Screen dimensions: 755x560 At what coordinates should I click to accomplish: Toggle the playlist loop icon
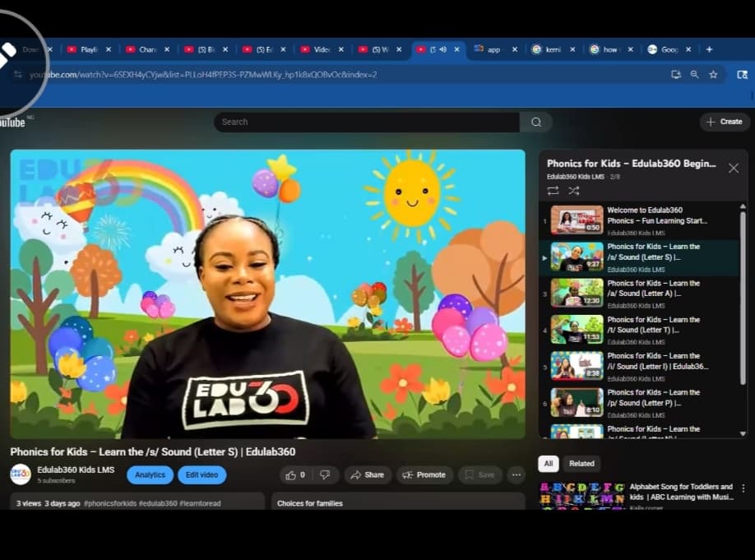[x=553, y=191]
